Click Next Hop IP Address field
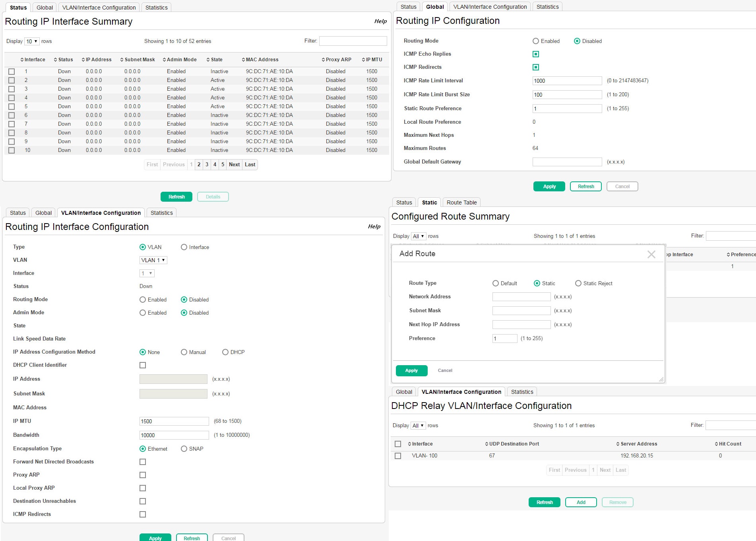 tap(521, 325)
